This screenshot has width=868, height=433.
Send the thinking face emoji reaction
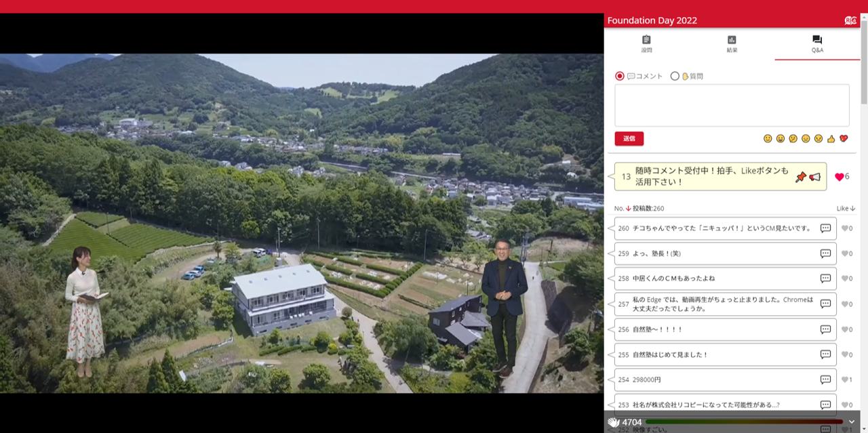793,138
